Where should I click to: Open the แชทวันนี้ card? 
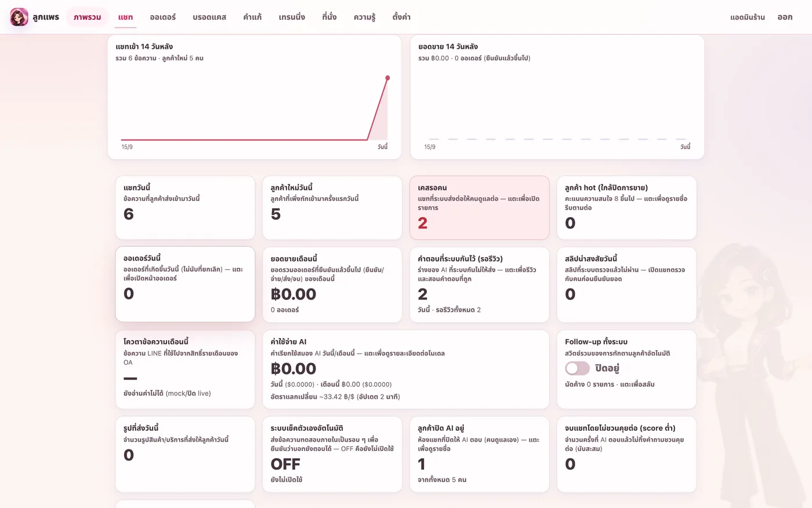pyautogui.click(x=185, y=208)
